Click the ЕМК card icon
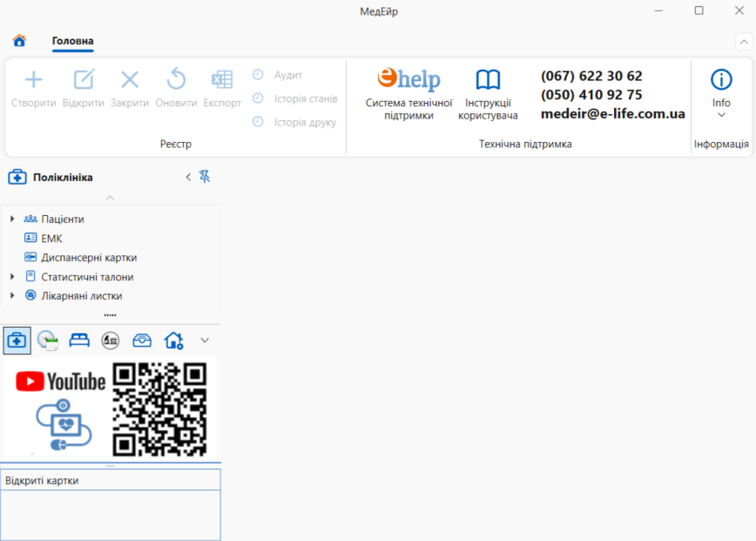Image resolution: width=756 pixels, height=541 pixels. pos(30,238)
